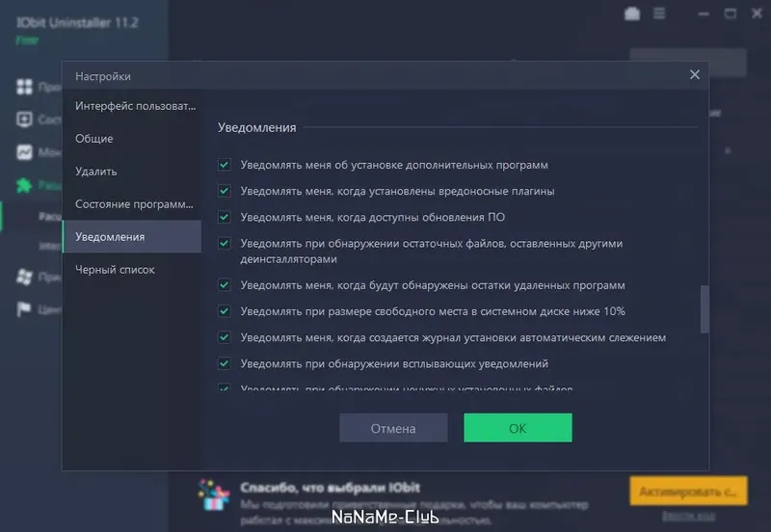Click the programs grid icon in sidebar
Image resolution: width=771 pixels, height=532 pixels.
[x=24, y=87]
